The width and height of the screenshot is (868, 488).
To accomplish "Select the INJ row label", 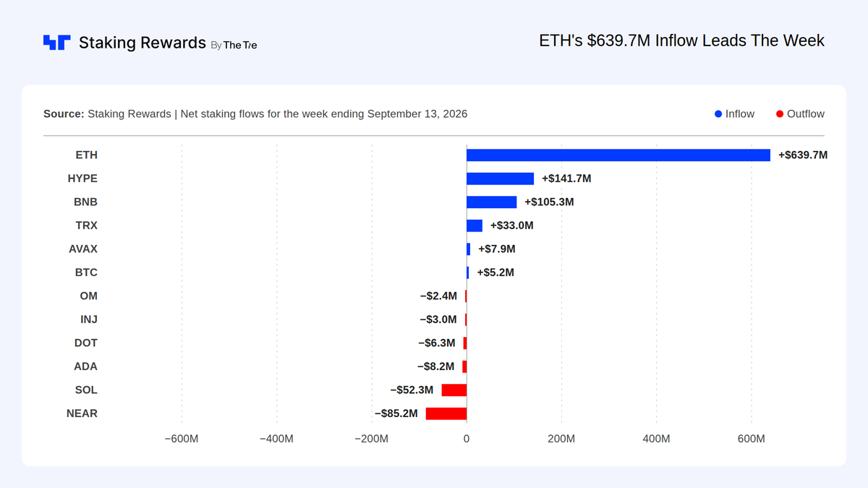I will [89, 320].
